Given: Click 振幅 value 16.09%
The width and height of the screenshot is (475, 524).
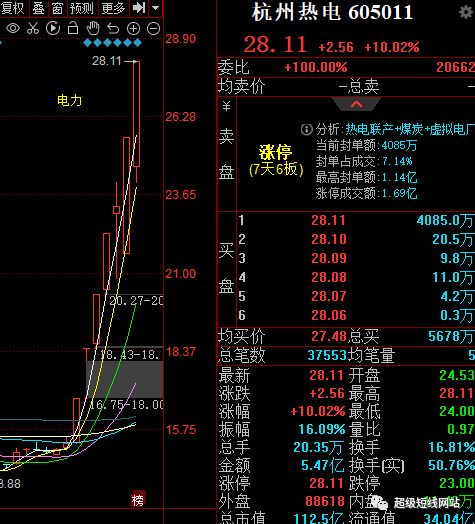Looking at the screenshot, I should 322,429.
